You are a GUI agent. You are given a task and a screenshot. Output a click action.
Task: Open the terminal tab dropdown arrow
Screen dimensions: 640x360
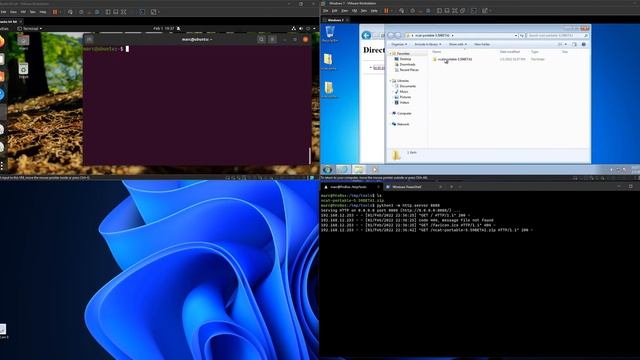[x=460, y=187]
